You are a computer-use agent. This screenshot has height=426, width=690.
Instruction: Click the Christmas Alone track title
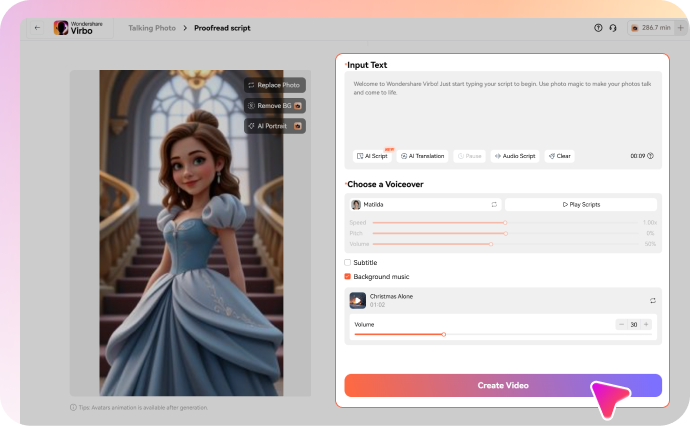pos(391,296)
